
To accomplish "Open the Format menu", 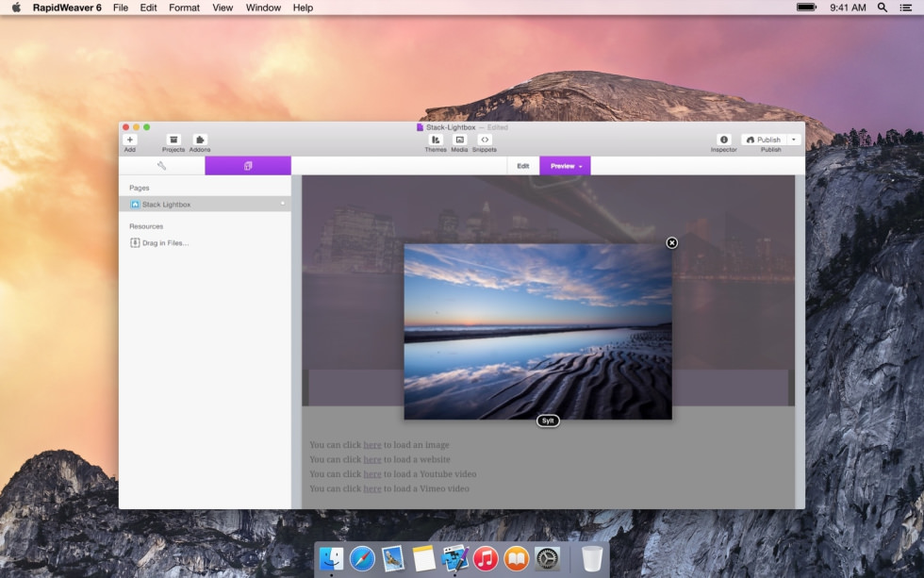I will point(185,8).
